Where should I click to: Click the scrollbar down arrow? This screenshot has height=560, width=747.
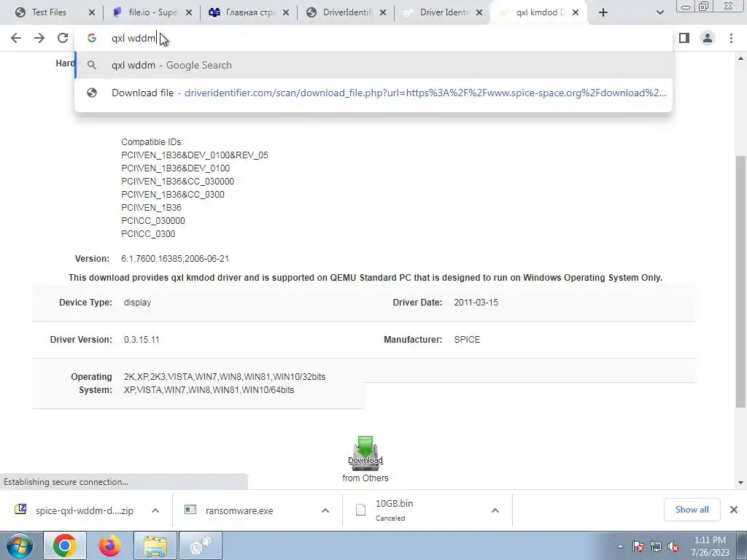click(x=741, y=483)
